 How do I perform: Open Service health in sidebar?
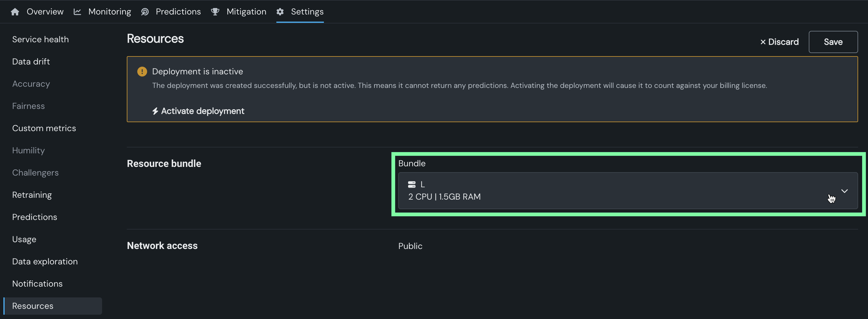(40, 39)
